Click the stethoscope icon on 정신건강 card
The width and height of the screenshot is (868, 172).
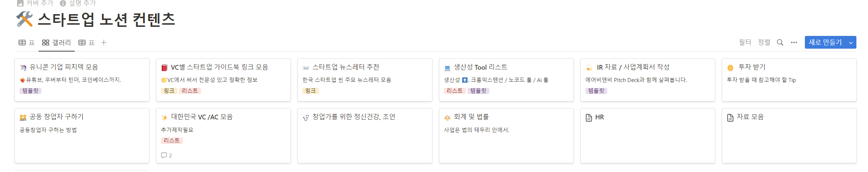point(306,117)
